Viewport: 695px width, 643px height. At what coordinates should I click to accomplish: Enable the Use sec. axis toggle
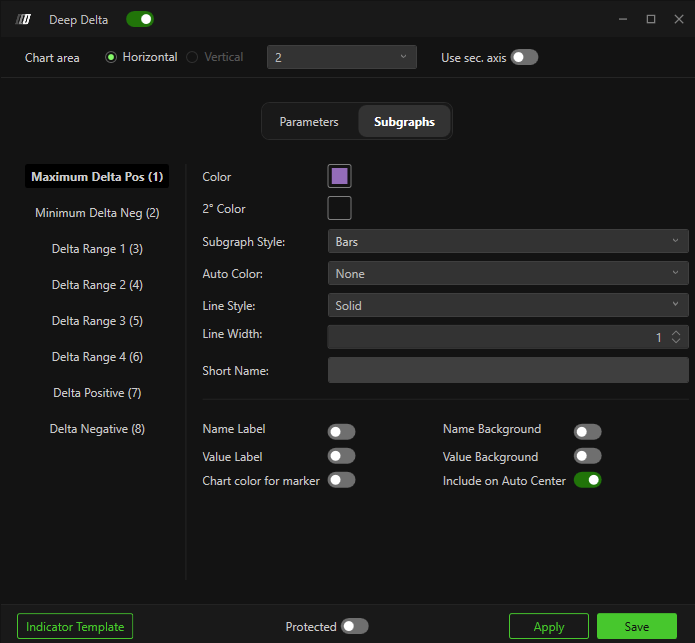[524, 57]
